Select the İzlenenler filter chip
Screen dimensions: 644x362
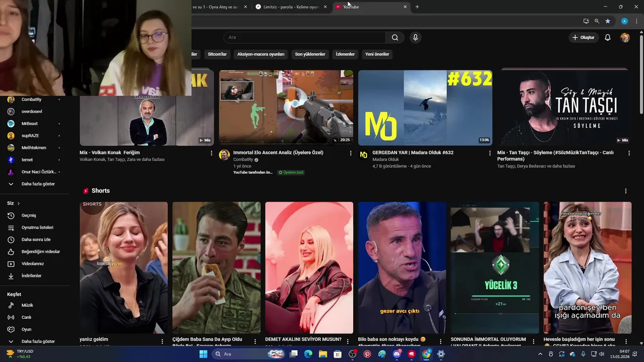tap(345, 54)
